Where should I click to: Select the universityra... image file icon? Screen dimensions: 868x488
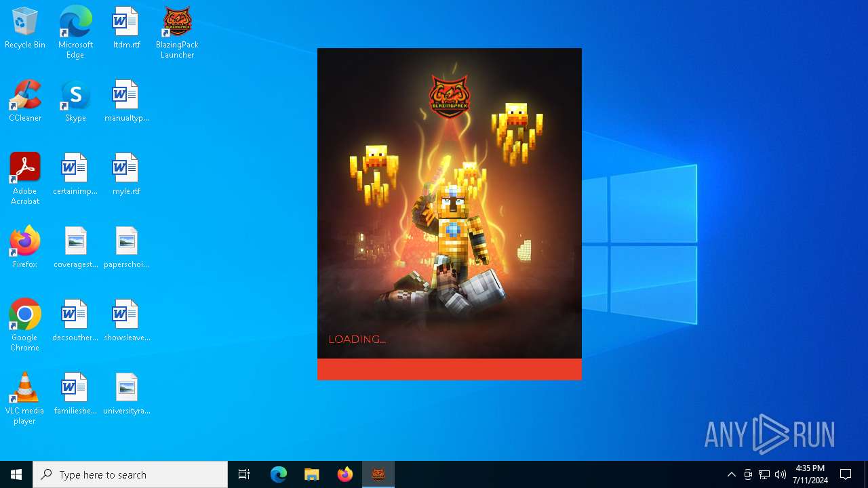click(x=126, y=394)
